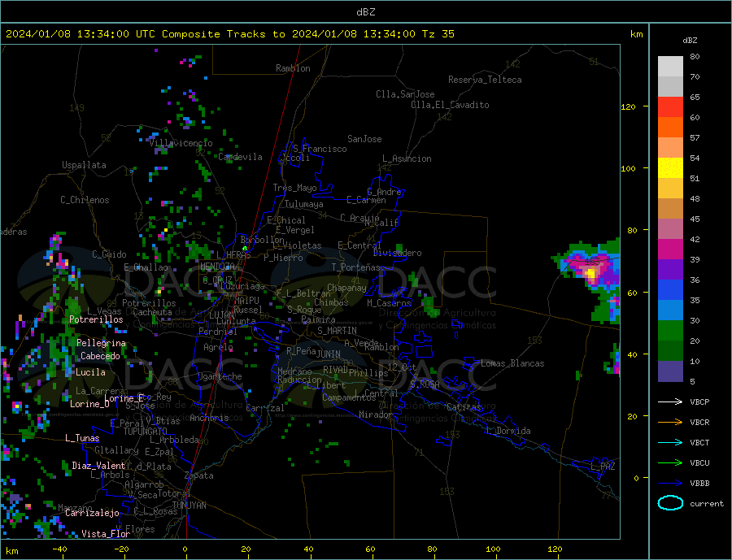Click the 'VBCU' legend label
732x560 pixels.
click(699, 463)
